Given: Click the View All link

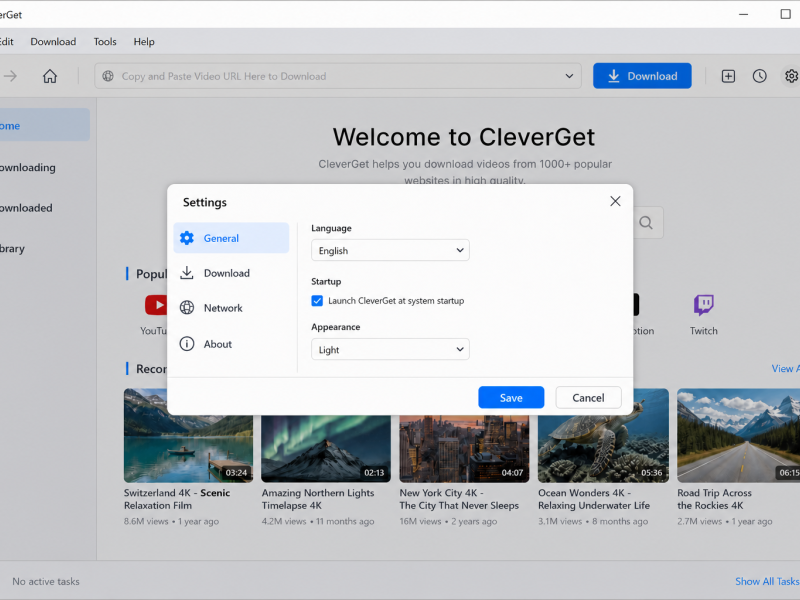Looking at the screenshot, I should pos(785,368).
